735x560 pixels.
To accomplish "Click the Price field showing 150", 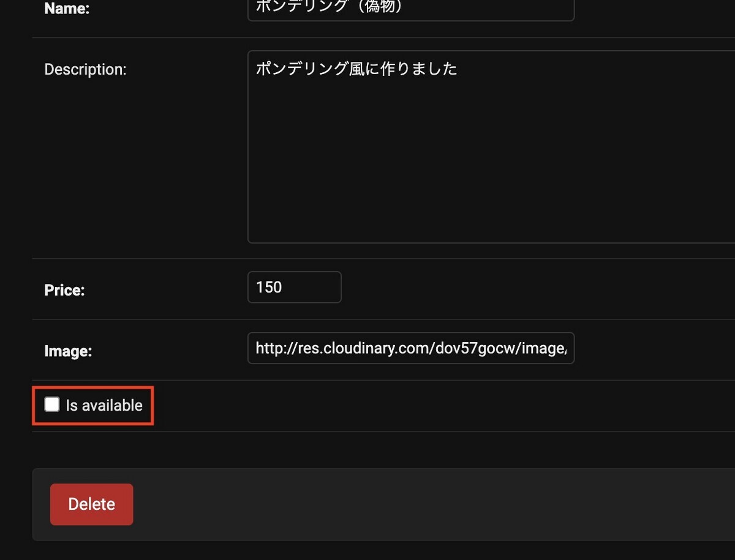I will tap(294, 287).
